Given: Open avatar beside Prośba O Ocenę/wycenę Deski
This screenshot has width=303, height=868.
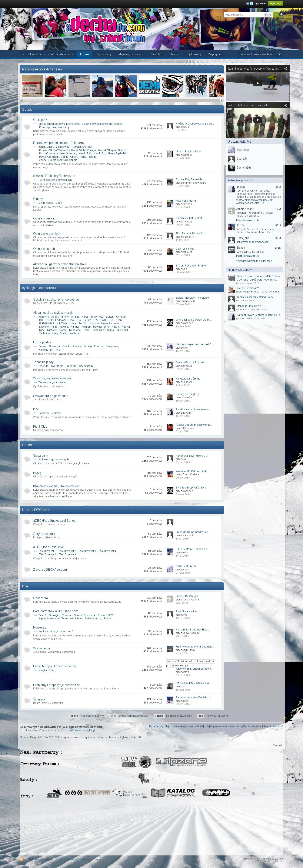Looking at the screenshot, I should [x=170, y=126].
